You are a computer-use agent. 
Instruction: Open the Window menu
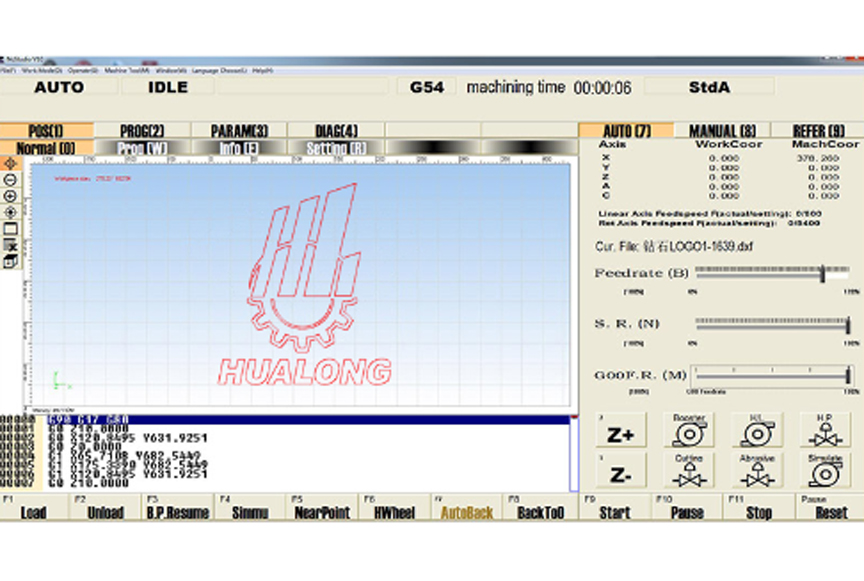click(x=171, y=71)
